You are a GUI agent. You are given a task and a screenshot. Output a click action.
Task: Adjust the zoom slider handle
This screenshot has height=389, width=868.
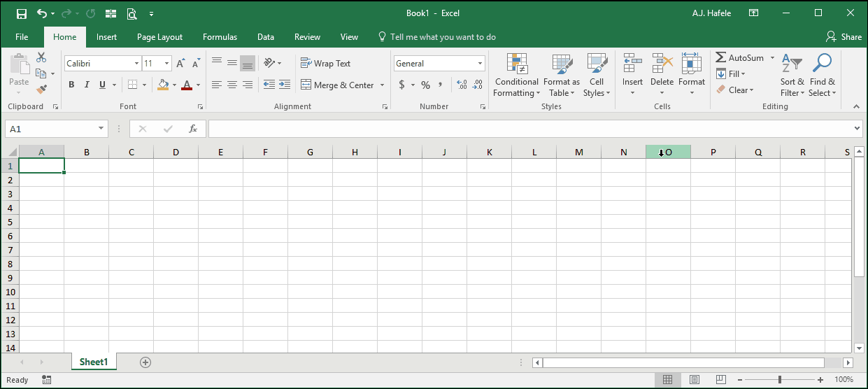coord(780,379)
